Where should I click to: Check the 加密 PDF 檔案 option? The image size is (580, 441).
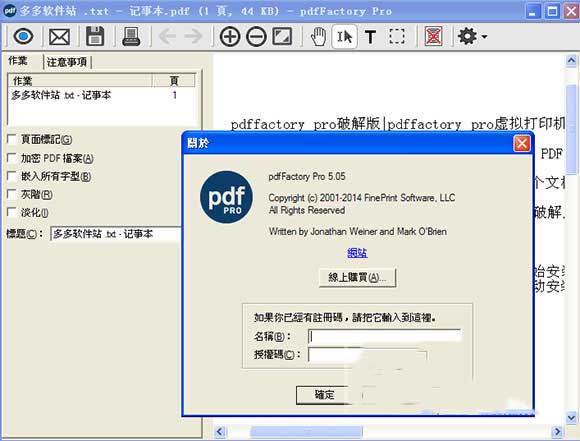point(12,158)
